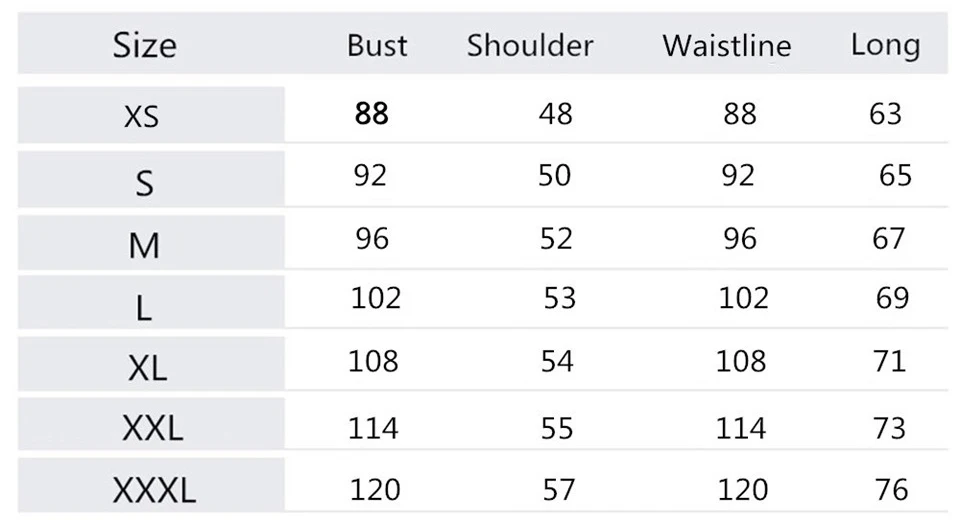This screenshot has width=960, height=520.
Task: Select the XS size row label
Action: [141, 117]
